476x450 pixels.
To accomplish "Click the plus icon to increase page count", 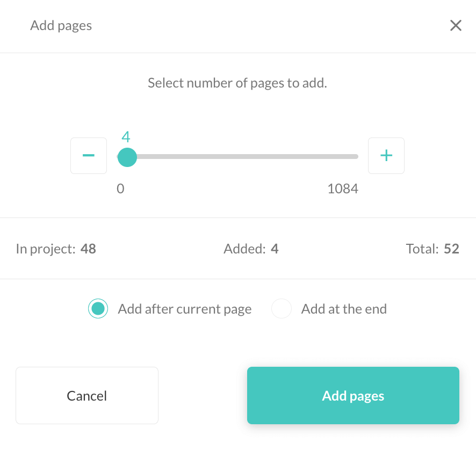I will [x=386, y=156].
